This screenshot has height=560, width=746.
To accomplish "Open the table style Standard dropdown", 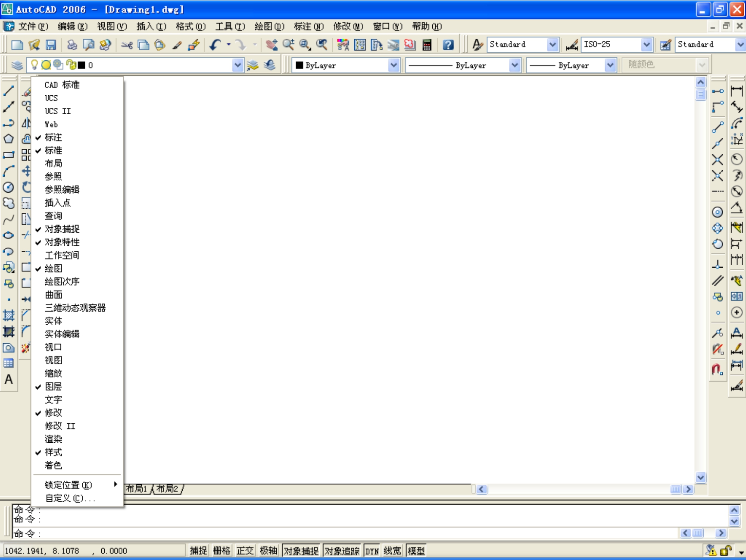I will (x=740, y=44).
